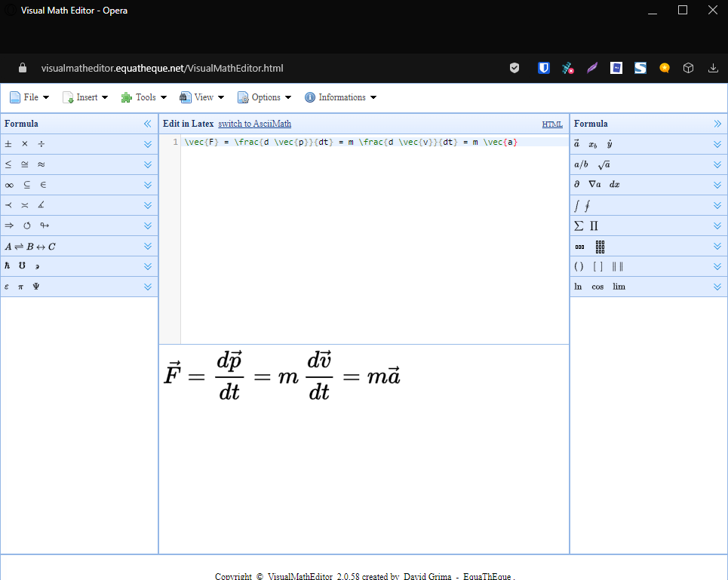Expand the brackets row
Image resolution: width=728 pixels, height=580 pixels.
(x=717, y=266)
